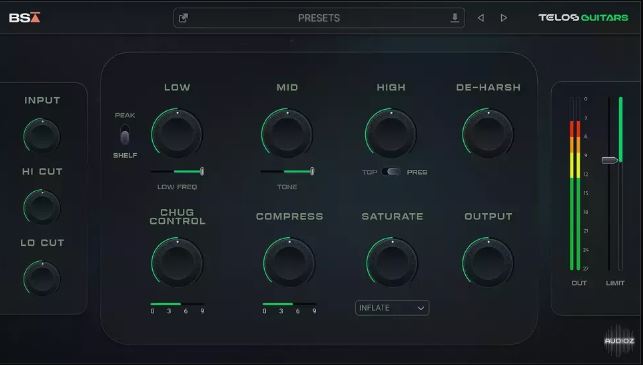This screenshot has width=643, height=365.
Task: Click the CHUG CONTROL knob
Action: [x=177, y=262]
